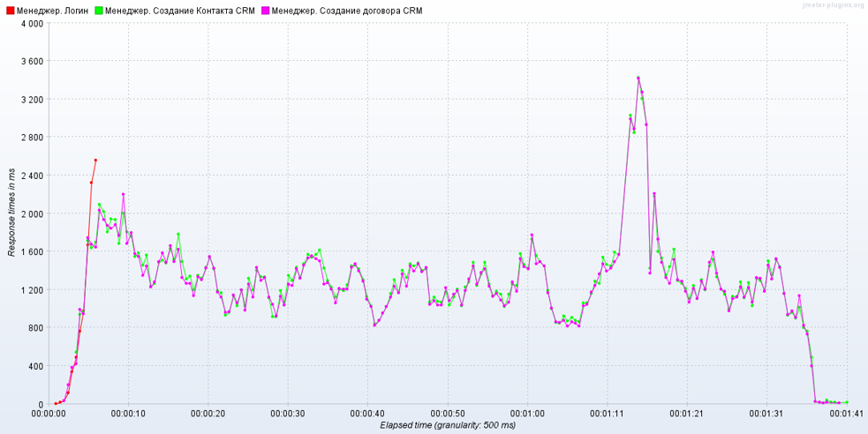
Task: Click the 00:01:41 time axis label
Action: [846, 413]
